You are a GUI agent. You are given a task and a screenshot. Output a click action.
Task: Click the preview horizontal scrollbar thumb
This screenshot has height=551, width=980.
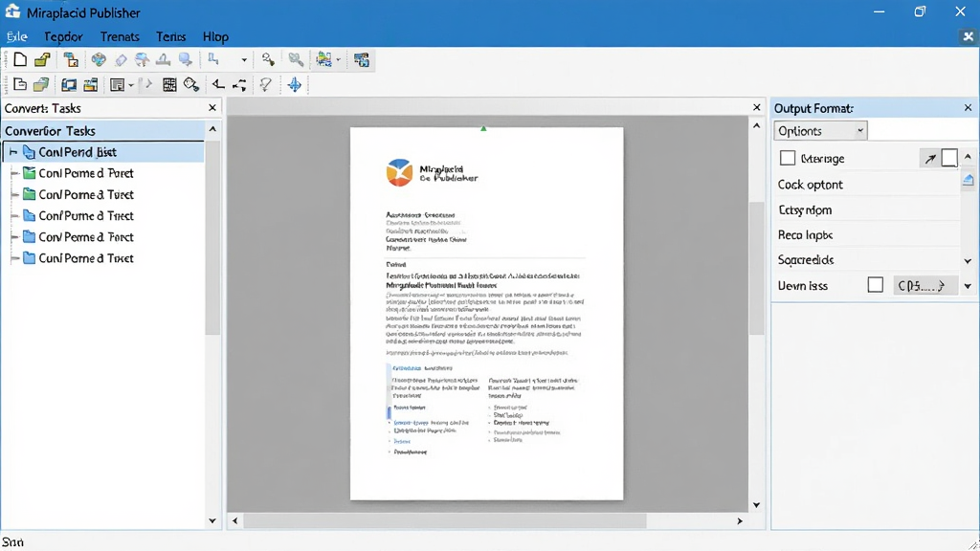tap(444, 520)
